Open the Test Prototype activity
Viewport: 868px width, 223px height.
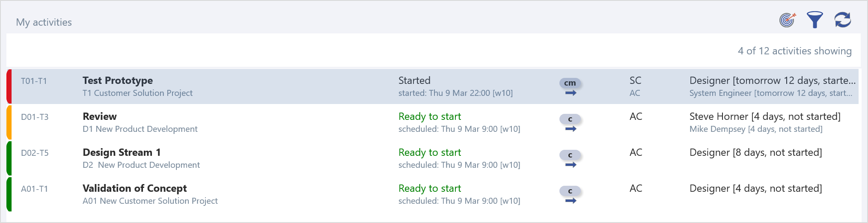(x=118, y=80)
